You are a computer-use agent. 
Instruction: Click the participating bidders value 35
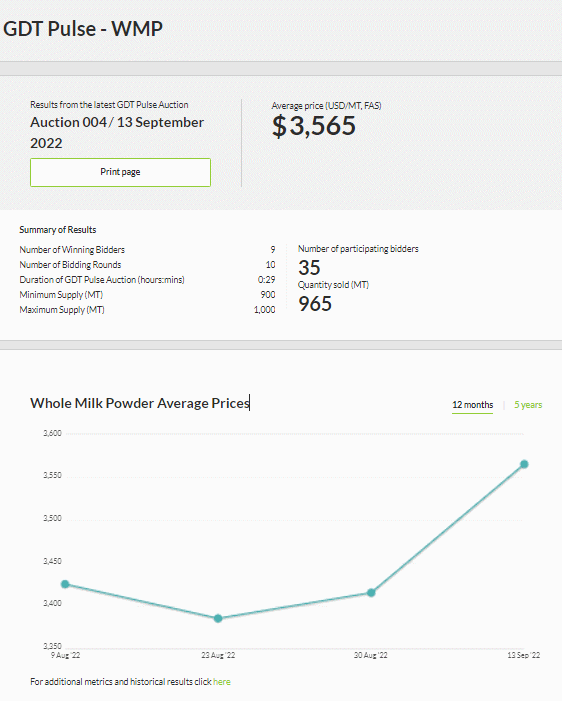pyautogui.click(x=309, y=267)
